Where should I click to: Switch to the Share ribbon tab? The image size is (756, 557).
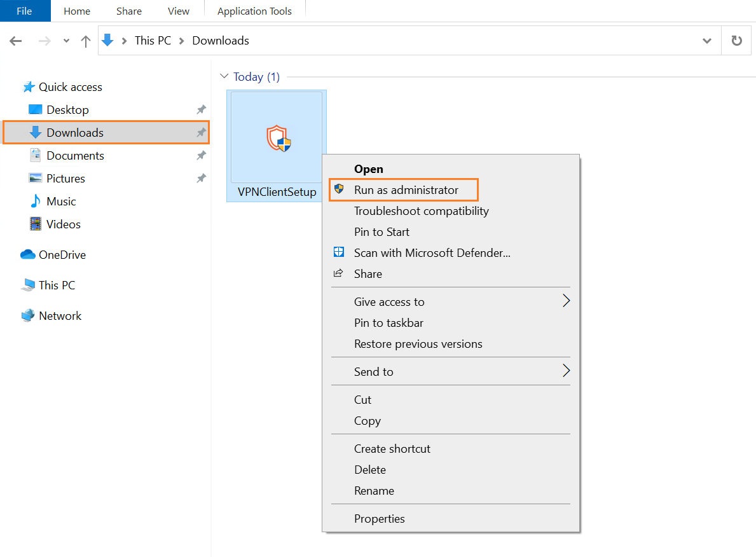[x=128, y=11]
